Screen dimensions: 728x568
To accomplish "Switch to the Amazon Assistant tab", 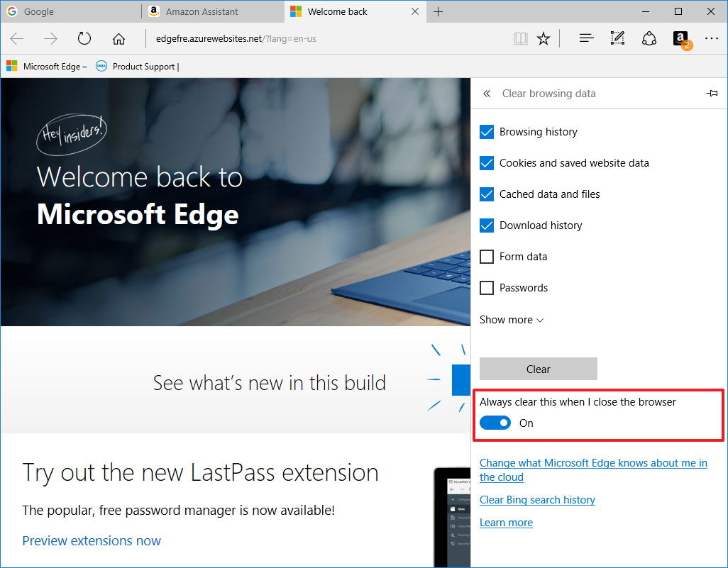I will [x=213, y=11].
